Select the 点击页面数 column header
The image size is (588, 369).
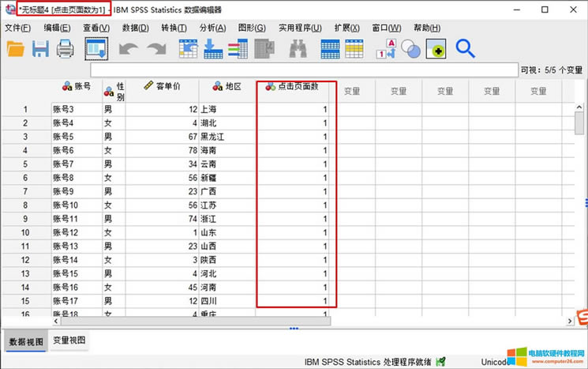pos(298,86)
